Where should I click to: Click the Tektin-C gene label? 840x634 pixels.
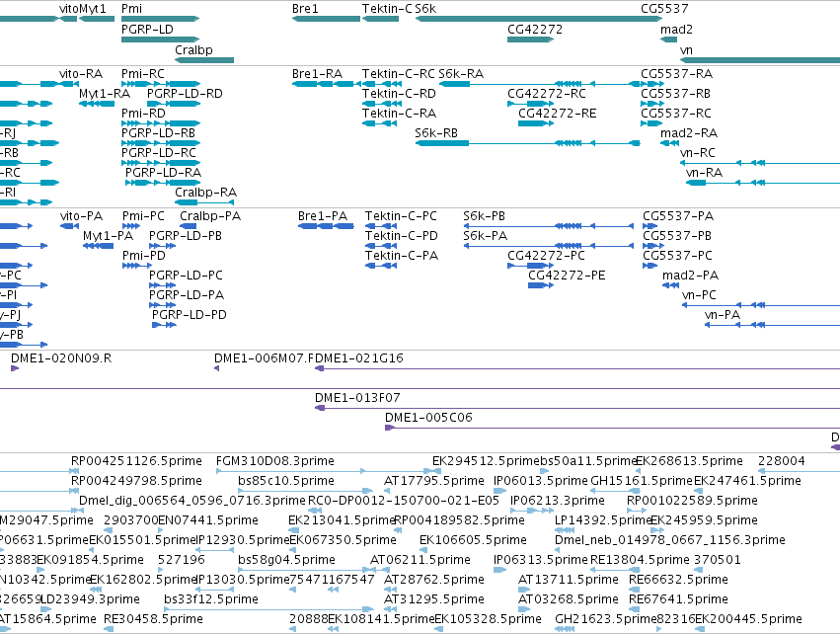click(x=387, y=9)
